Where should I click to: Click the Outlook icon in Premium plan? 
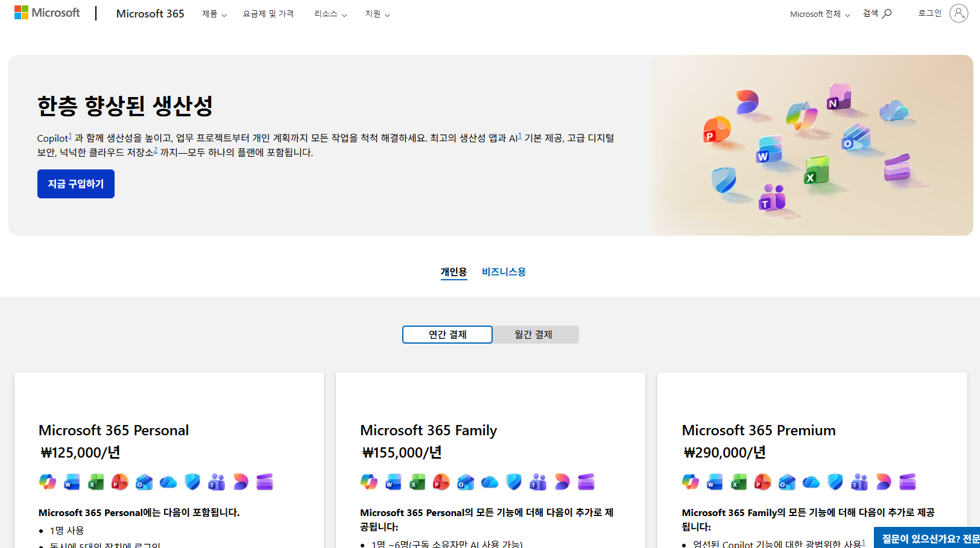787,482
